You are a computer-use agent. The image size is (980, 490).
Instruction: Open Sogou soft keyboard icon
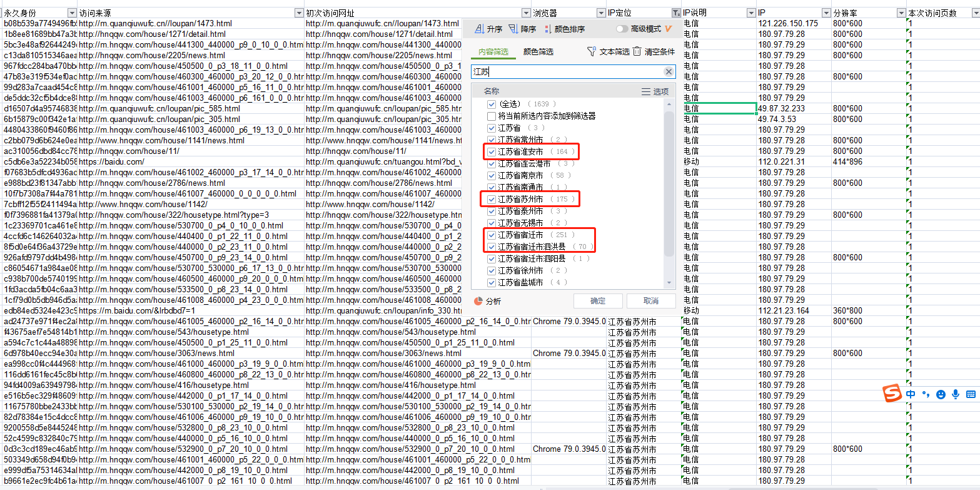971,394
